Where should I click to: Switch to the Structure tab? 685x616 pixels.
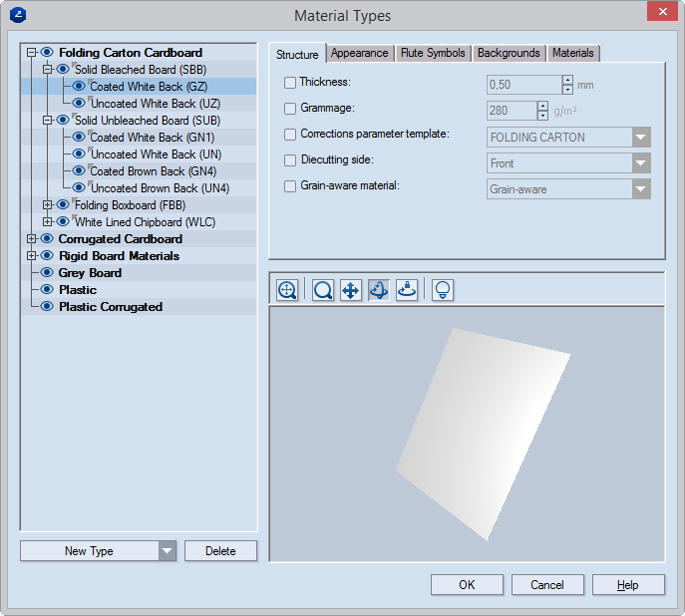point(297,54)
